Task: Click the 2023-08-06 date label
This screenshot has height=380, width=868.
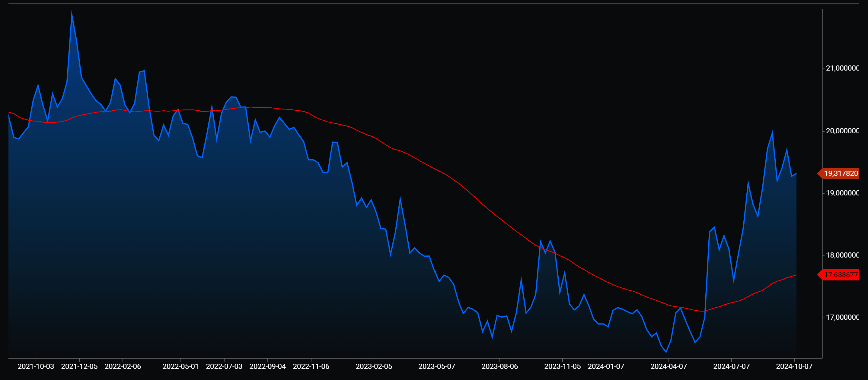Action: tap(499, 366)
